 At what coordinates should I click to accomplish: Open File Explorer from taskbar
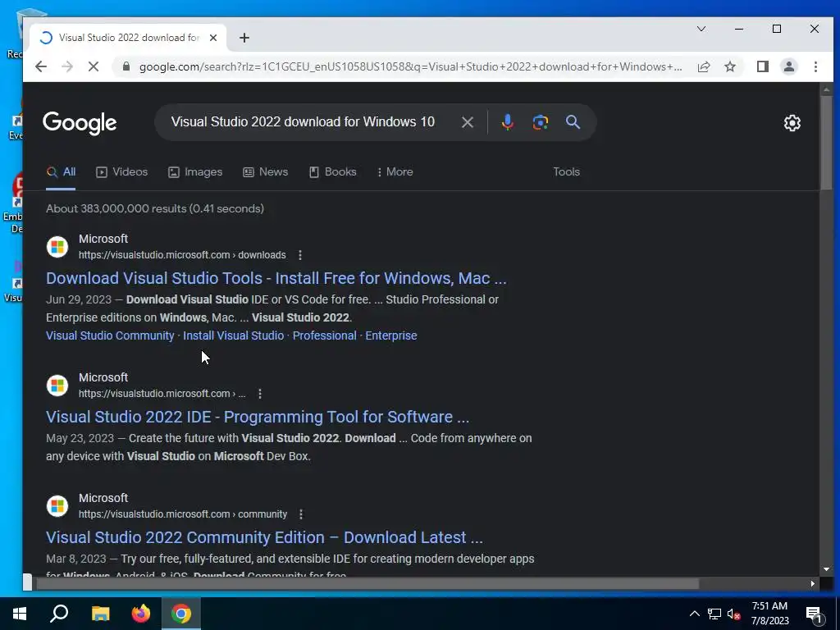pyautogui.click(x=100, y=614)
